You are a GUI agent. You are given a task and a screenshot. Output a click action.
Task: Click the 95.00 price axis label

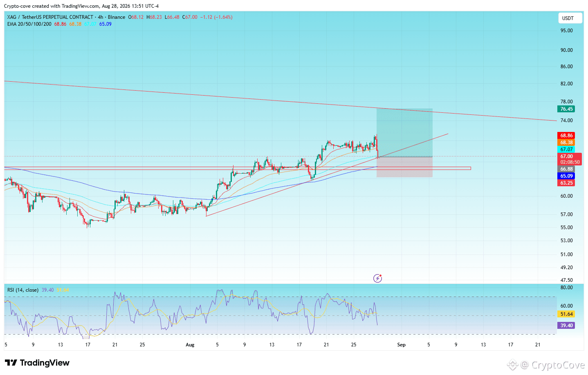pos(566,31)
